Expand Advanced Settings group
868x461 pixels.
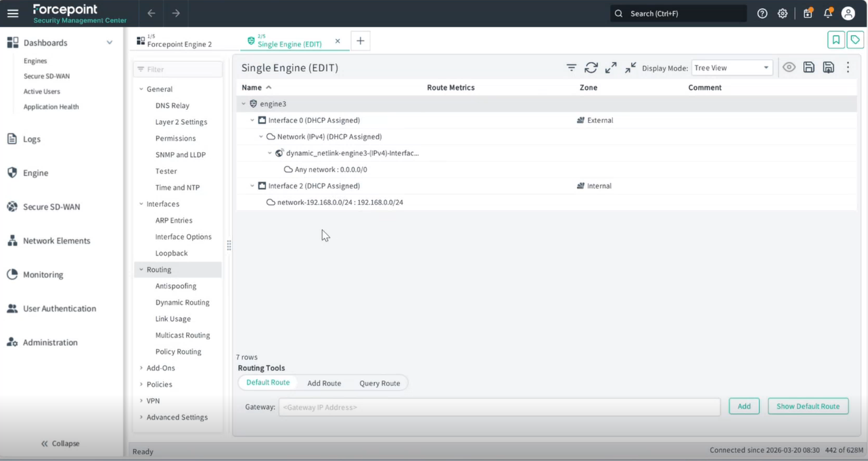[x=141, y=418]
